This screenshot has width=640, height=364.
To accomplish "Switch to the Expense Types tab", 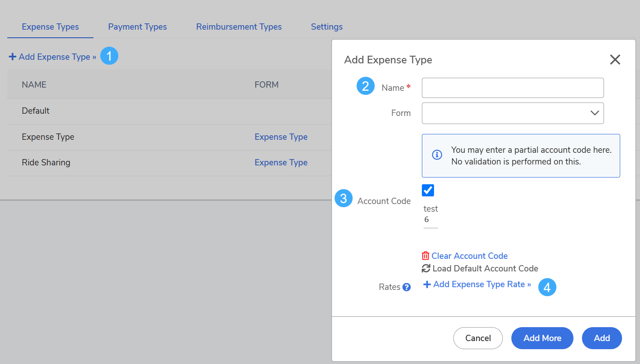I will (x=50, y=27).
